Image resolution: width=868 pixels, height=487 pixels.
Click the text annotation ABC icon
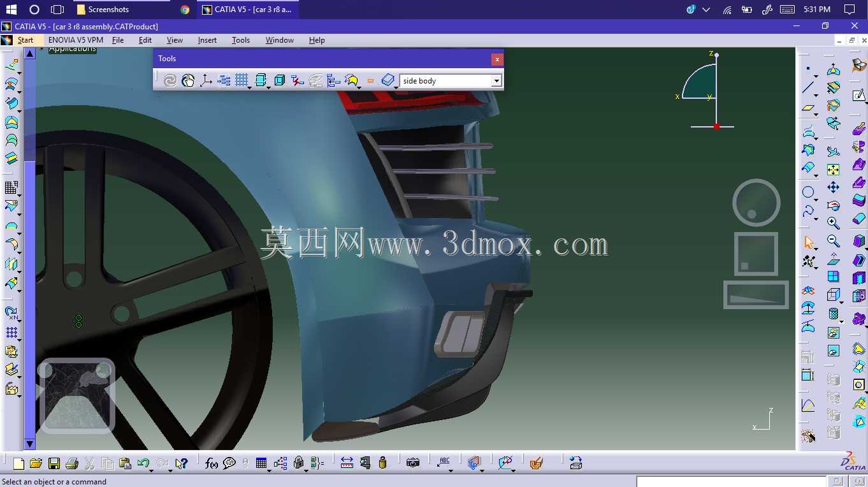click(445, 463)
